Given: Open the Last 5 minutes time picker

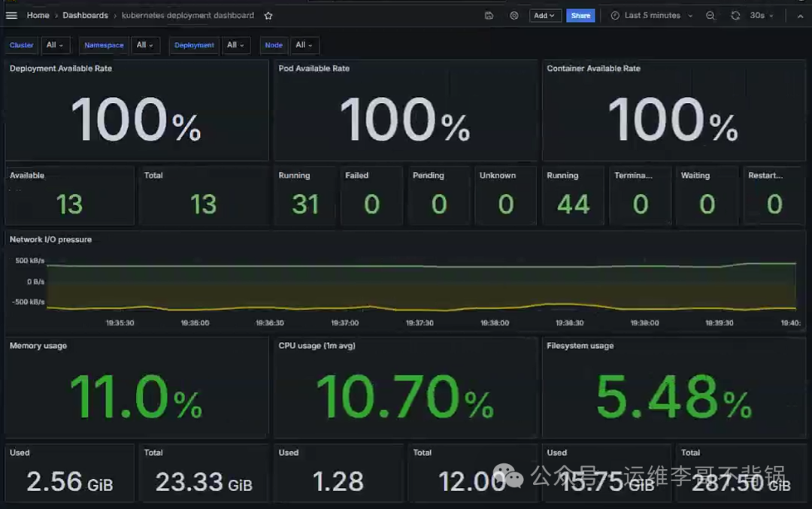Looking at the screenshot, I should point(653,16).
